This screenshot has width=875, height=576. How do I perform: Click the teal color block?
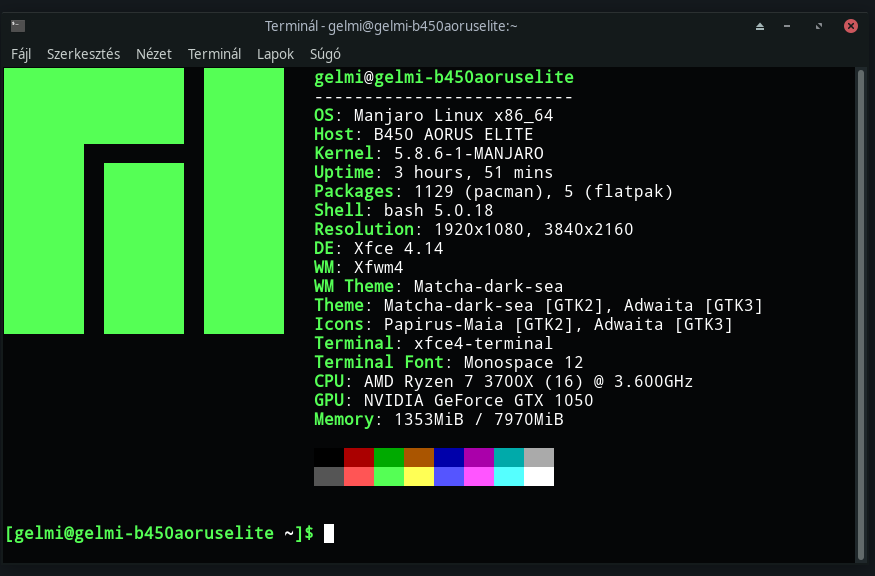509,457
